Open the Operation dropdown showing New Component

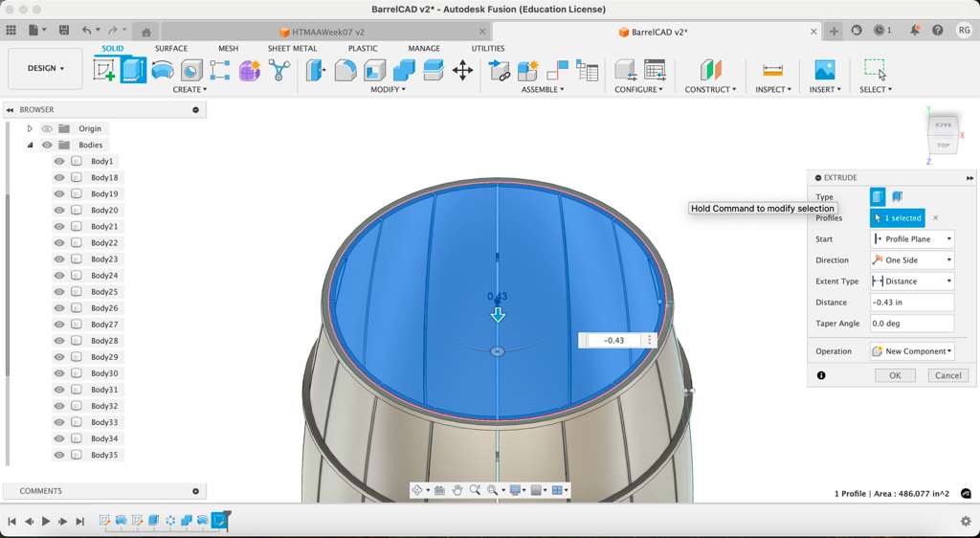[x=911, y=351]
